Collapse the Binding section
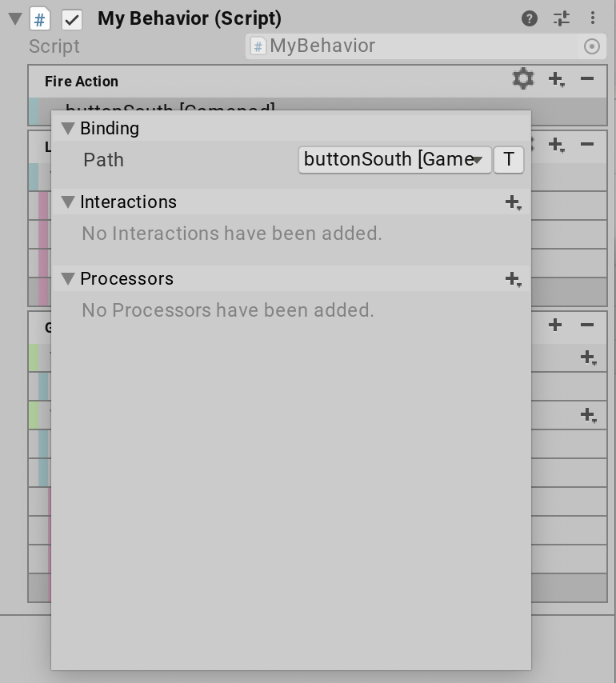Viewport: 616px width, 683px height. 68,128
